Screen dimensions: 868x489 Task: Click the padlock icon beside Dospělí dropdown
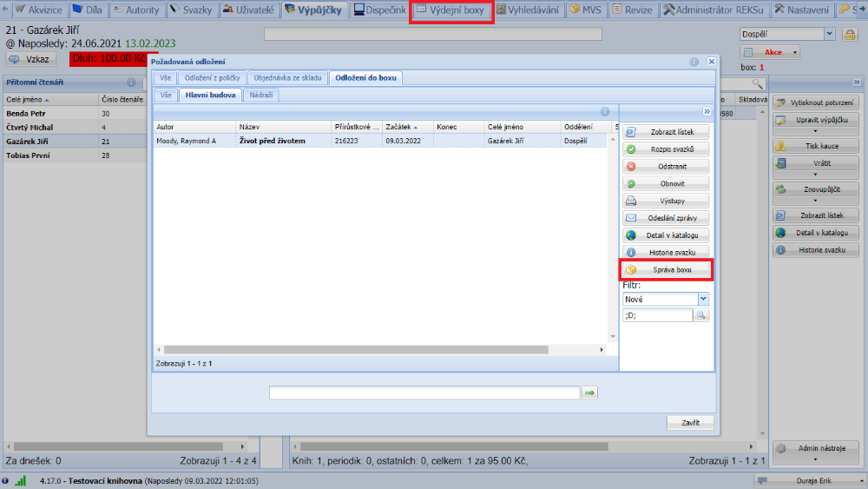coord(849,34)
